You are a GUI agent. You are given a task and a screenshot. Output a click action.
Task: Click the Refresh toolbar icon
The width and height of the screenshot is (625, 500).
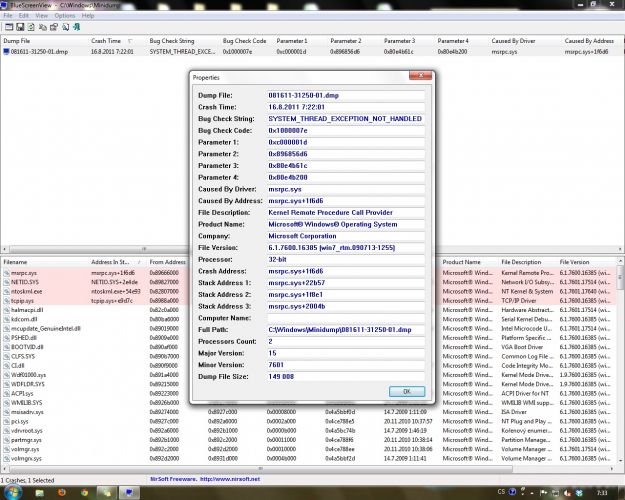tap(31, 27)
